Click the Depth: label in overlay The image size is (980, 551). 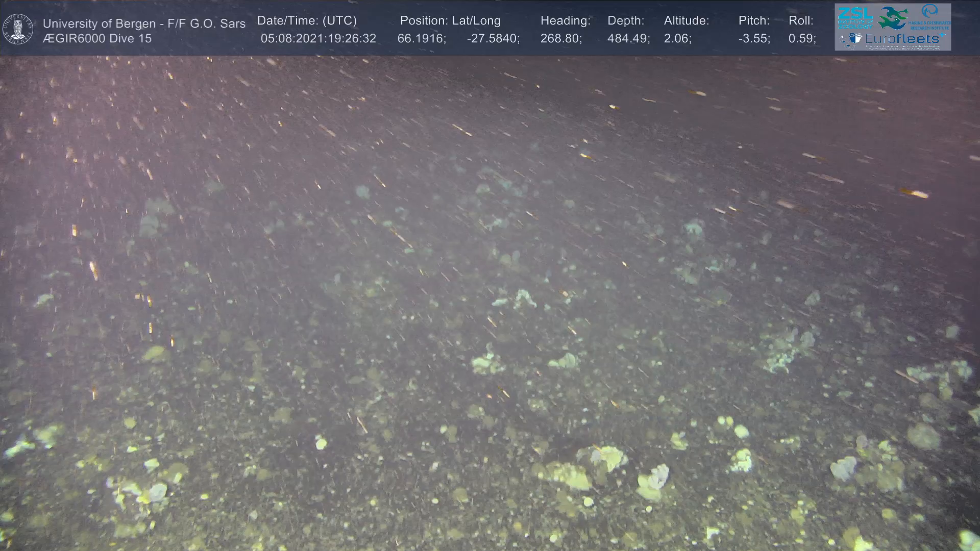pos(626,20)
